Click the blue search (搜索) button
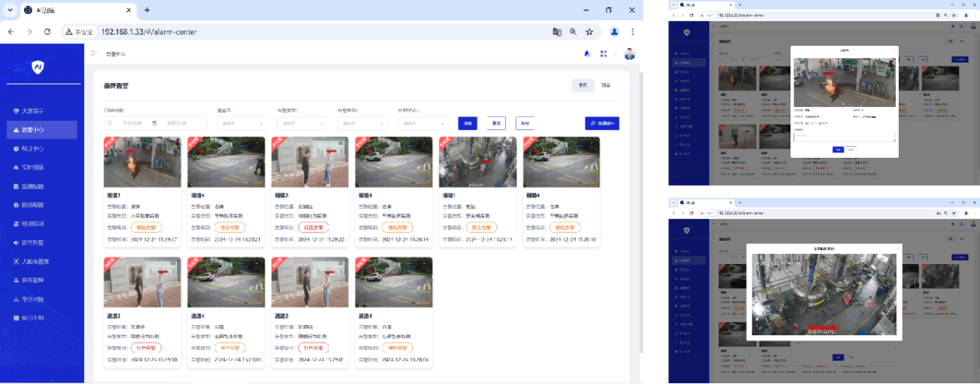 [467, 123]
